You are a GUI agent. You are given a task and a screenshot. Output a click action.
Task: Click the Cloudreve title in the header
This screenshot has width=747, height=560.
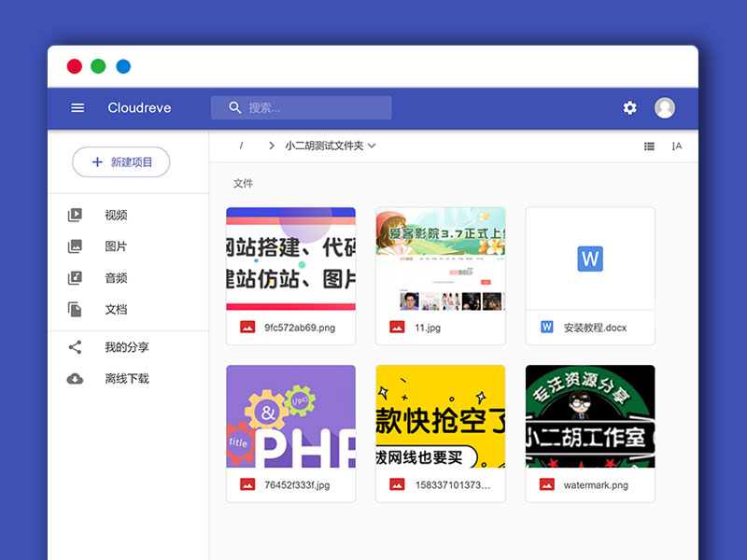(x=139, y=107)
